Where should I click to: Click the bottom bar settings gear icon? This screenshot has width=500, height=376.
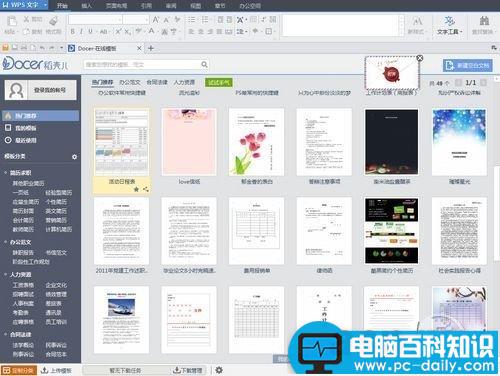click(x=219, y=370)
